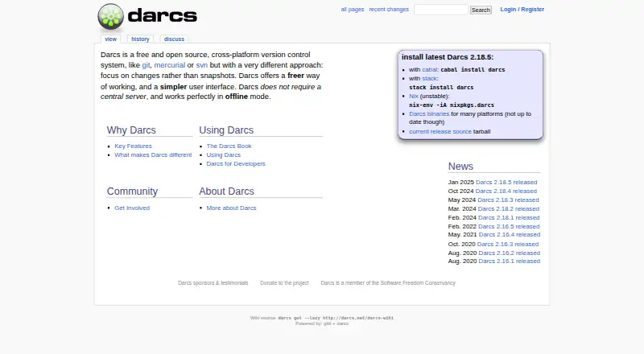Open Darcs binaries link
The height and width of the screenshot is (354, 644).
tap(429, 113)
